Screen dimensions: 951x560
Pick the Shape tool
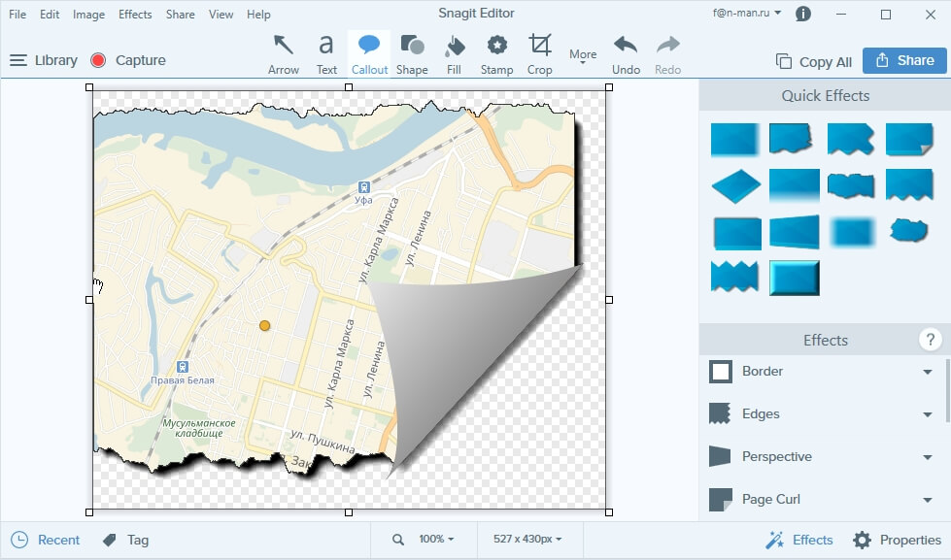click(x=412, y=53)
